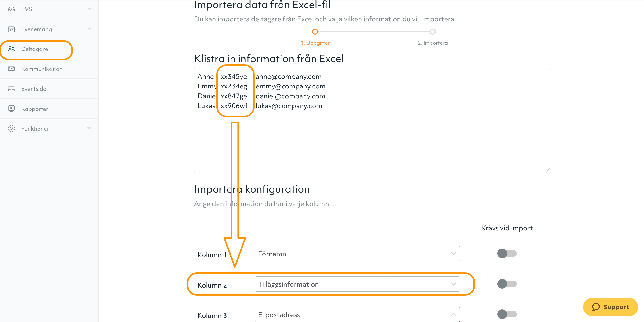Open the yellow Support button
Image resolution: width=644 pixels, height=322 pixels.
pyautogui.click(x=610, y=307)
